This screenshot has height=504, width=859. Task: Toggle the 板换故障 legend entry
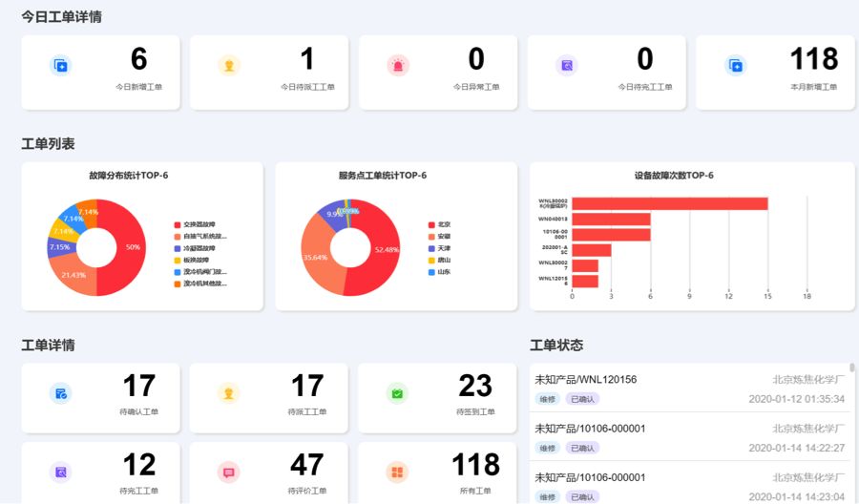point(191,261)
